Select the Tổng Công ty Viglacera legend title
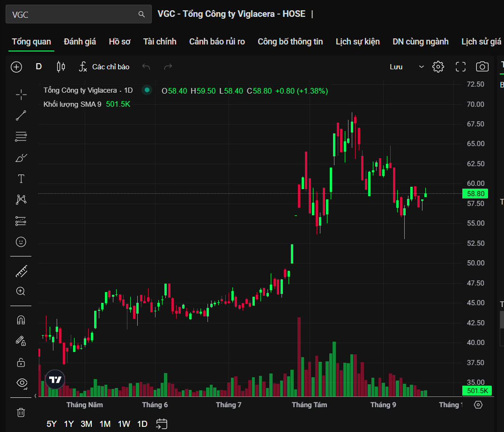Image resolution: width=504 pixels, height=432 pixels. point(81,90)
